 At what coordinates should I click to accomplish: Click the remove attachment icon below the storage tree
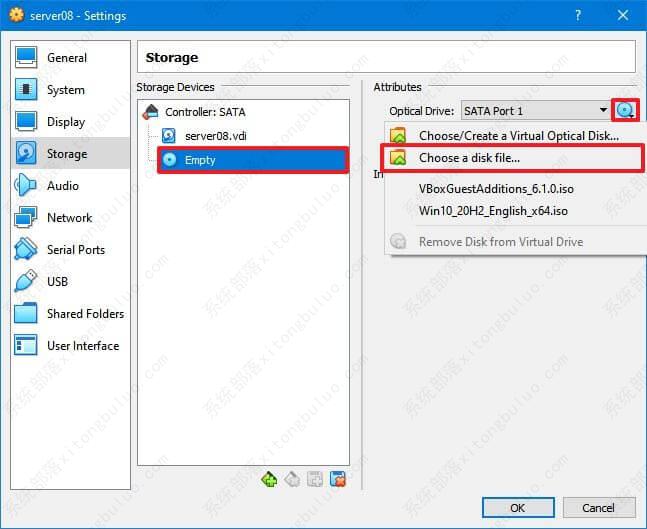338,479
